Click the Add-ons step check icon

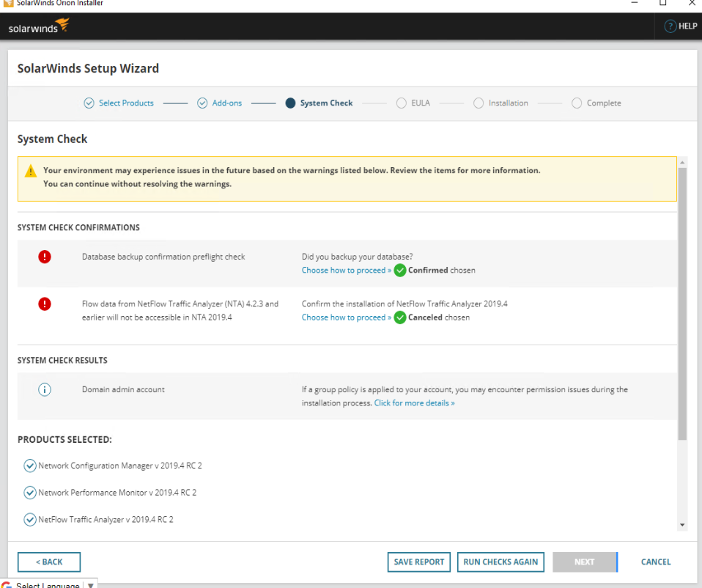pyautogui.click(x=202, y=103)
